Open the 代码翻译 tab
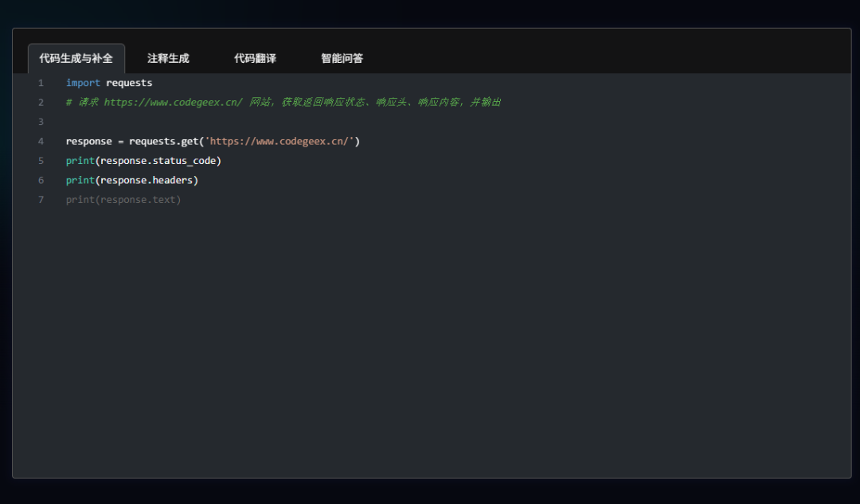The height and width of the screenshot is (504, 860). [255, 57]
